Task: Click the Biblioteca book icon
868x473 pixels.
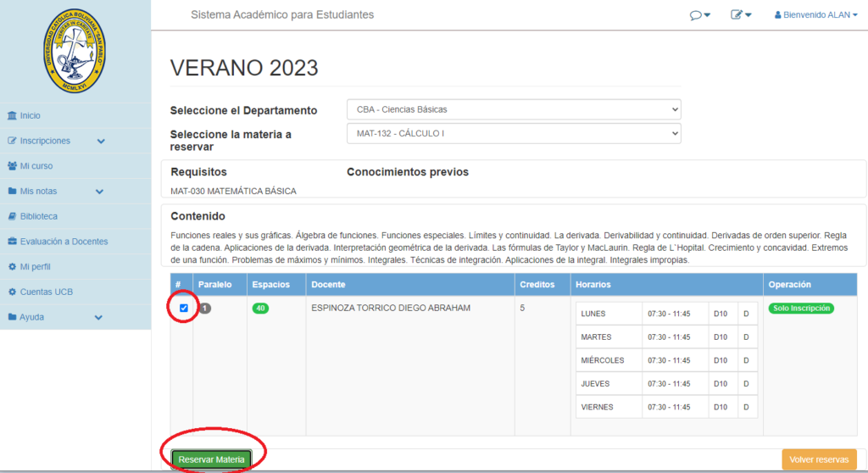Action: pos(12,216)
